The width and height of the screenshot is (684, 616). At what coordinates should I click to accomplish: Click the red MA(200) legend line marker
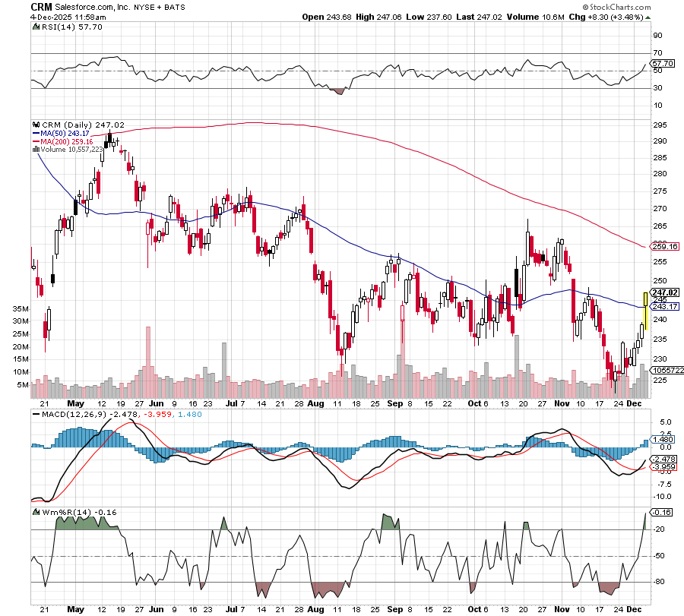tap(36, 141)
